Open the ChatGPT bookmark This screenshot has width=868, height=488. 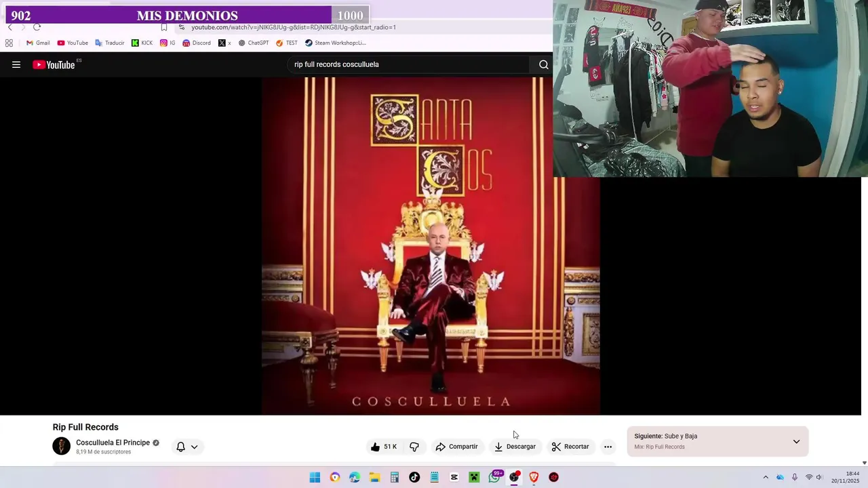tap(254, 43)
